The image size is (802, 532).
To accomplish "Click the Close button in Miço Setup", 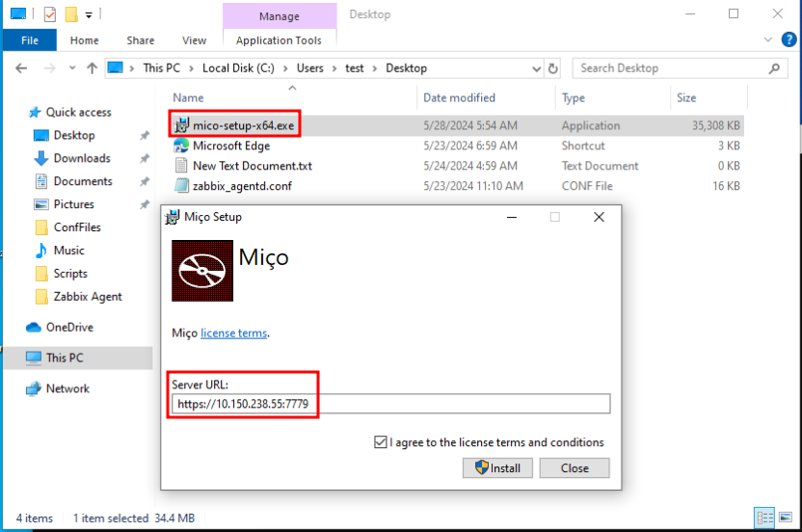I will click(x=575, y=468).
